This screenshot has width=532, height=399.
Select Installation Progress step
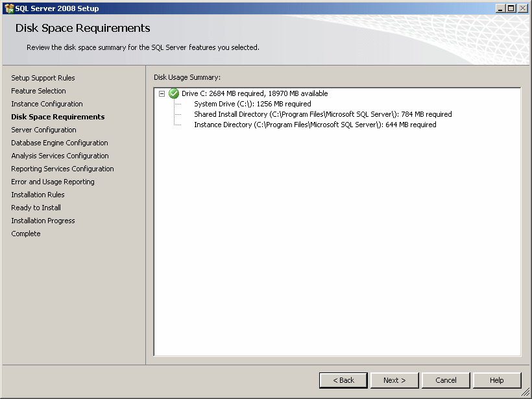43,221
